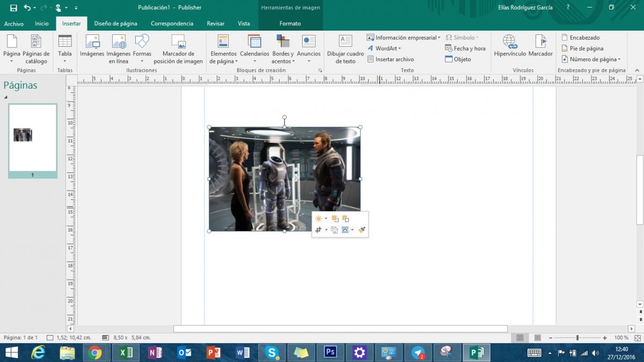Switch to Diseño de página tab
644x362 pixels.
coord(115,24)
